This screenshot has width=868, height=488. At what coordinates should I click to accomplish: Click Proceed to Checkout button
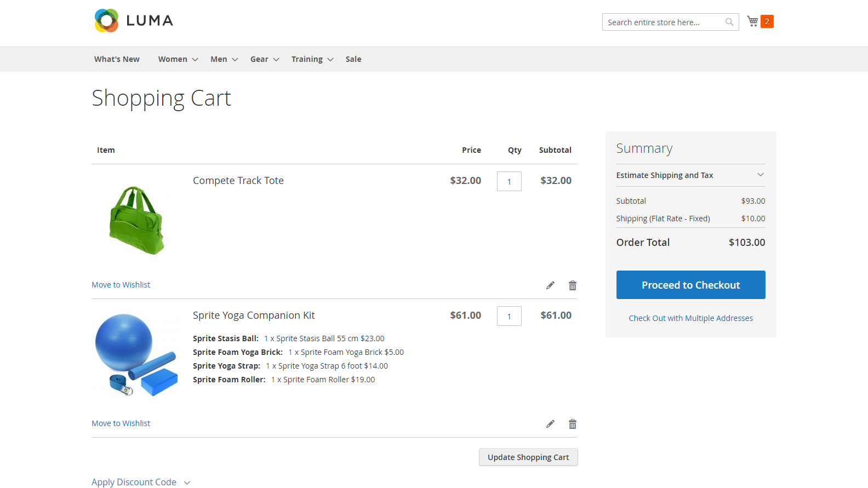tap(690, 285)
